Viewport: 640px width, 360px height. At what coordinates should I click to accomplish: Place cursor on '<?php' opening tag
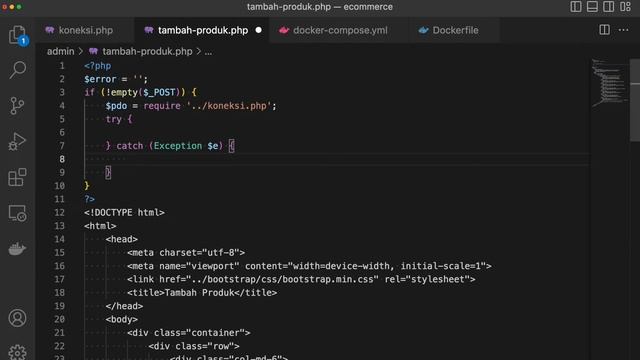click(x=98, y=66)
